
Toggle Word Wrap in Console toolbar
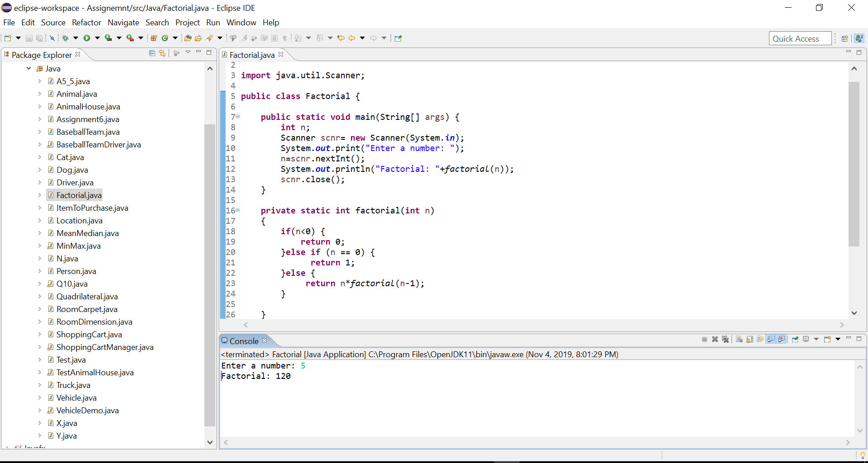pos(760,340)
